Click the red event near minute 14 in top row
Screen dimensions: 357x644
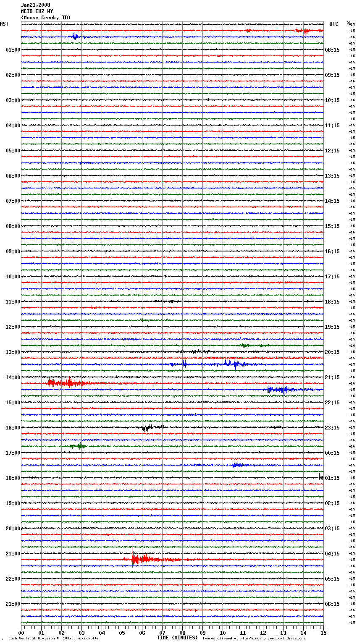[304, 31]
